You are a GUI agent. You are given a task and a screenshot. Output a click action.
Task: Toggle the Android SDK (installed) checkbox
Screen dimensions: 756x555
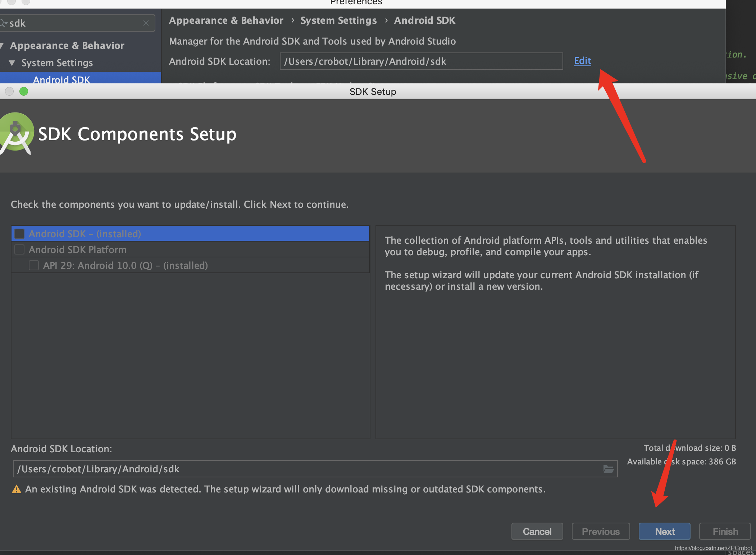click(19, 234)
